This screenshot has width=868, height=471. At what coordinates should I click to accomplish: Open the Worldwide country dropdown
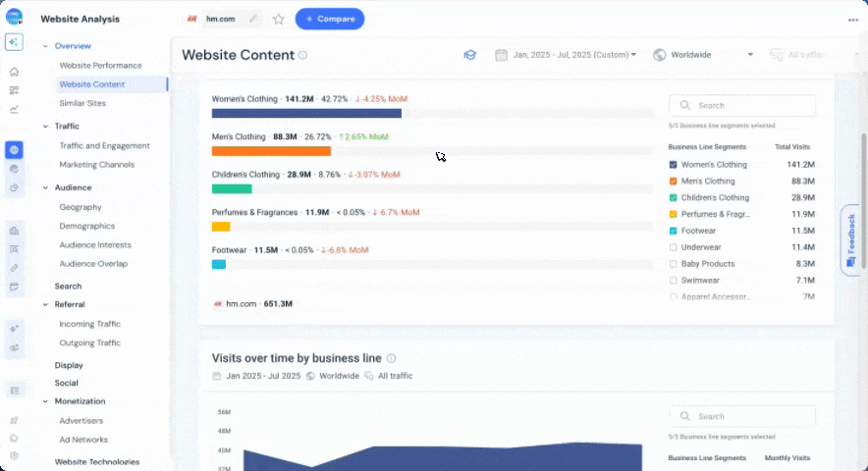tap(702, 55)
